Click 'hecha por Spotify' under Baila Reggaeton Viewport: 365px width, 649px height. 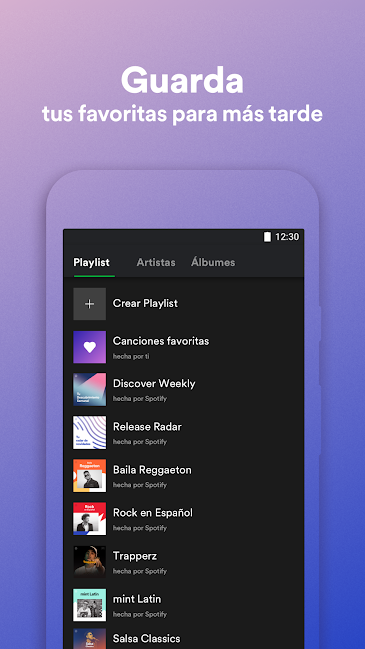[140, 485]
